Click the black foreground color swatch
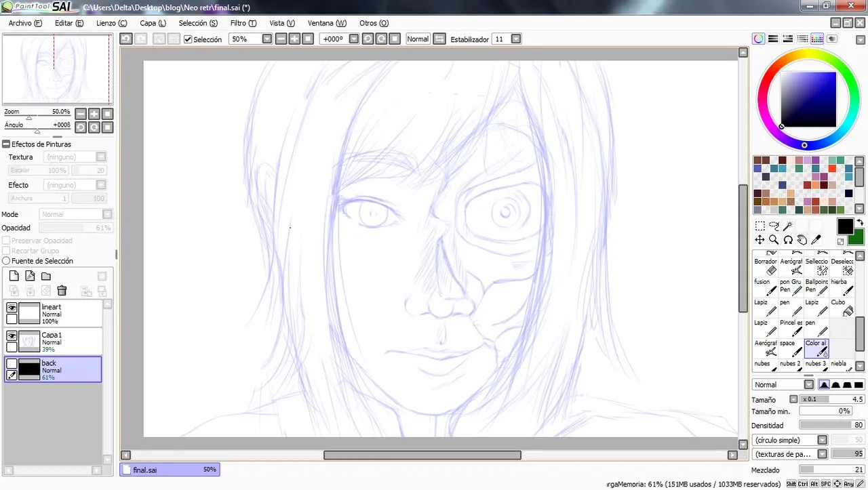Screen dimensions: 868x490 pos(845,226)
